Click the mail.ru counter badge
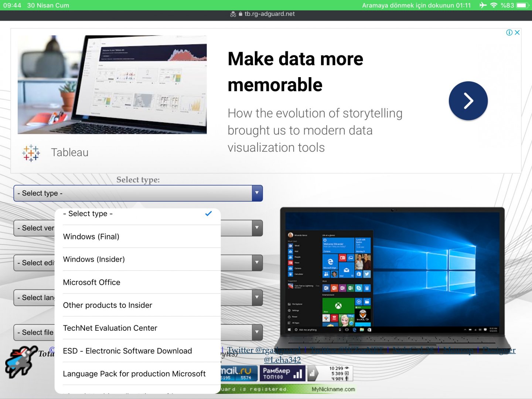Screen dimensions: 532x399 point(239,373)
